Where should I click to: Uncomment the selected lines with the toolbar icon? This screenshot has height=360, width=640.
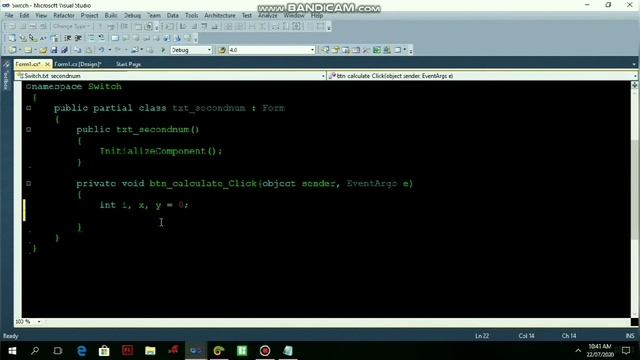[101, 38]
